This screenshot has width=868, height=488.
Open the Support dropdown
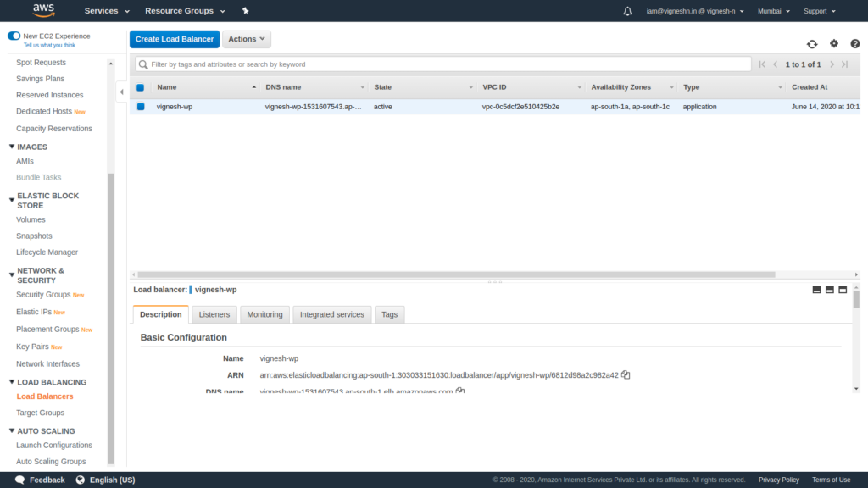click(x=820, y=11)
